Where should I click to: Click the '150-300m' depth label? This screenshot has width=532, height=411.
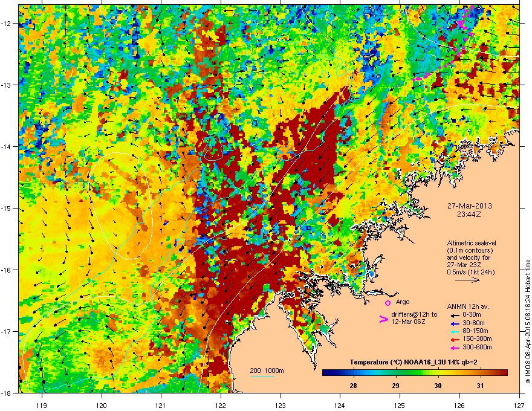[477, 338]
